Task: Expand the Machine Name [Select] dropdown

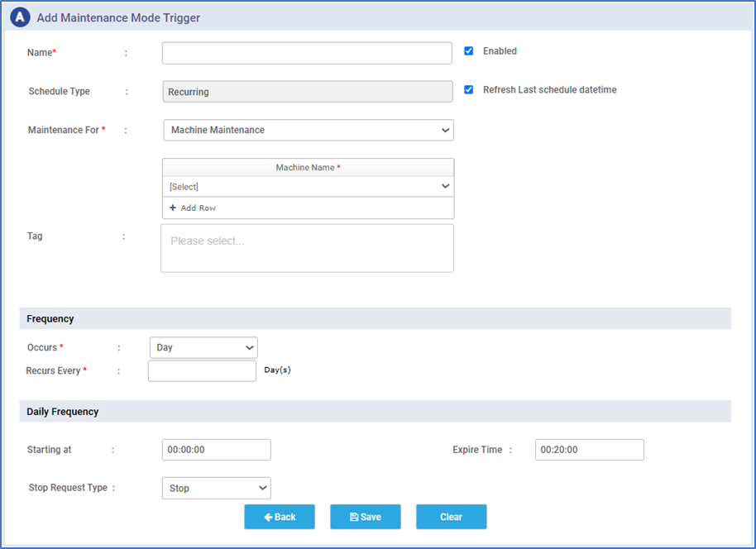Action: 308,187
